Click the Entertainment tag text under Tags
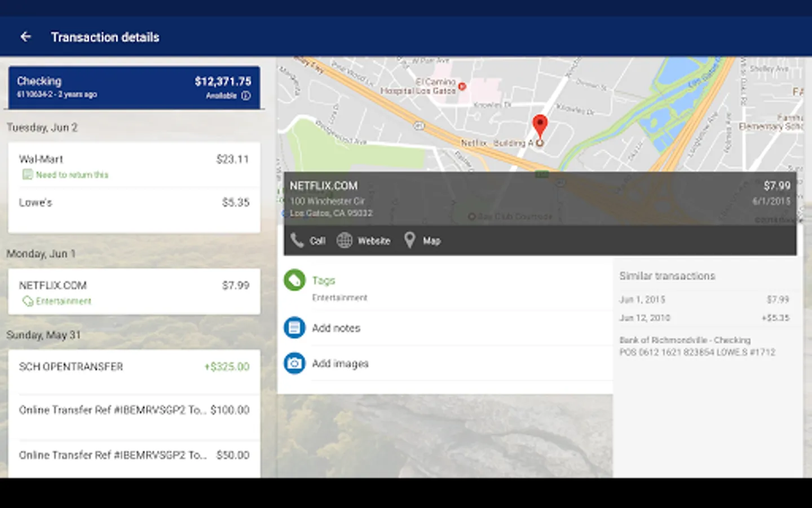812x508 pixels. click(339, 297)
